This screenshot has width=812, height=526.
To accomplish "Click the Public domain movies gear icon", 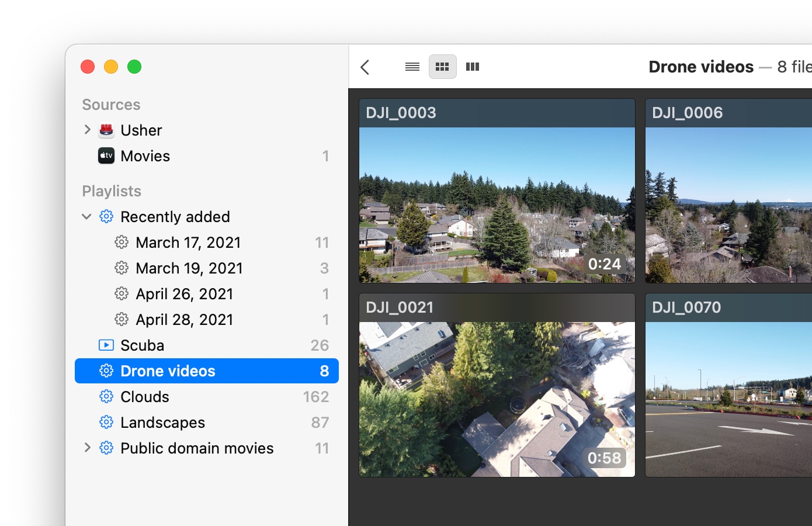I will pyautogui.click(x=106, y=448).
